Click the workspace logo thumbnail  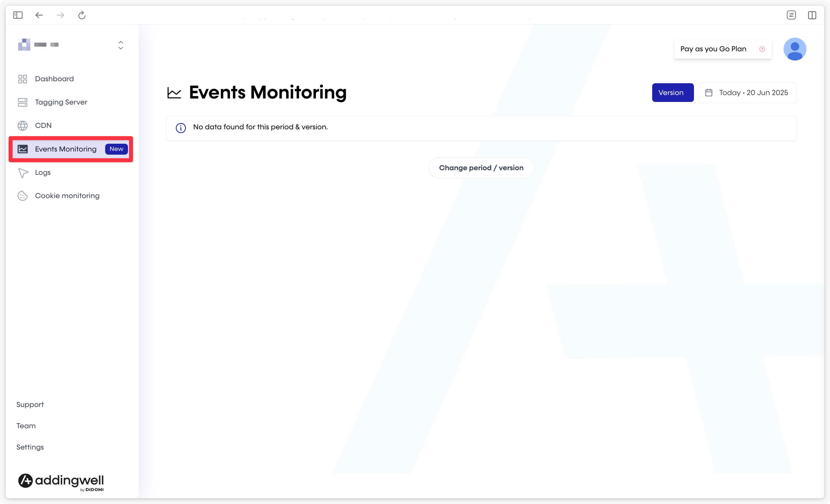click(x=24, y=45)
